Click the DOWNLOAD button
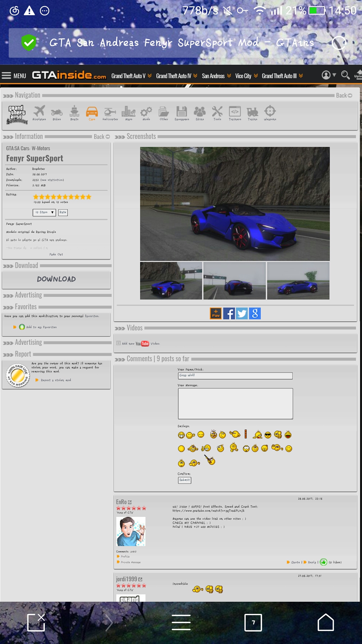362x644 pixels. [x=56, y=279]
